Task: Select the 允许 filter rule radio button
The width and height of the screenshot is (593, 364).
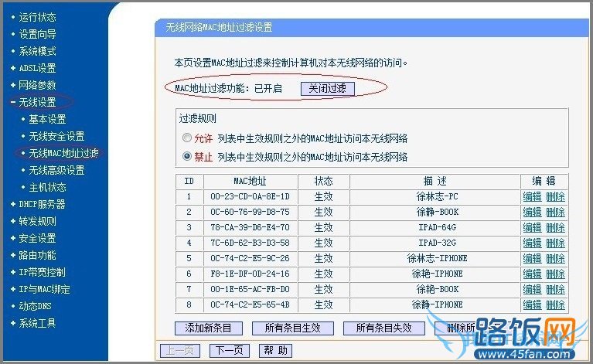Action: click(x=187, y=138)
